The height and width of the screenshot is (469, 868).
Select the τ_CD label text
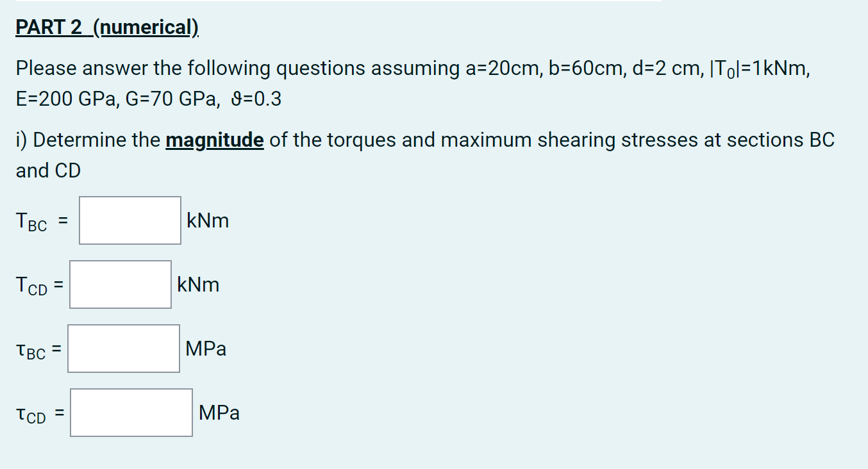point(32,414)
